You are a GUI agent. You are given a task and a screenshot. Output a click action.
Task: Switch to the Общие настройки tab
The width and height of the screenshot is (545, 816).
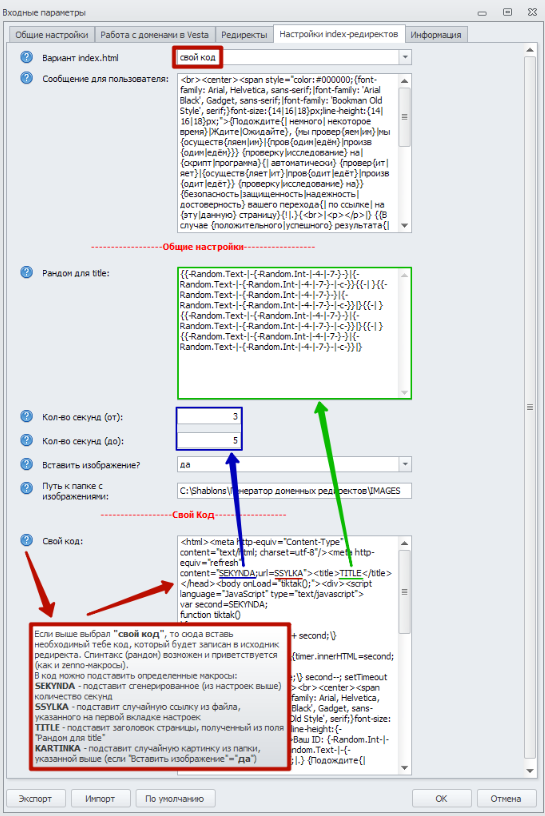pyautogui.click(x=52, y=35)
